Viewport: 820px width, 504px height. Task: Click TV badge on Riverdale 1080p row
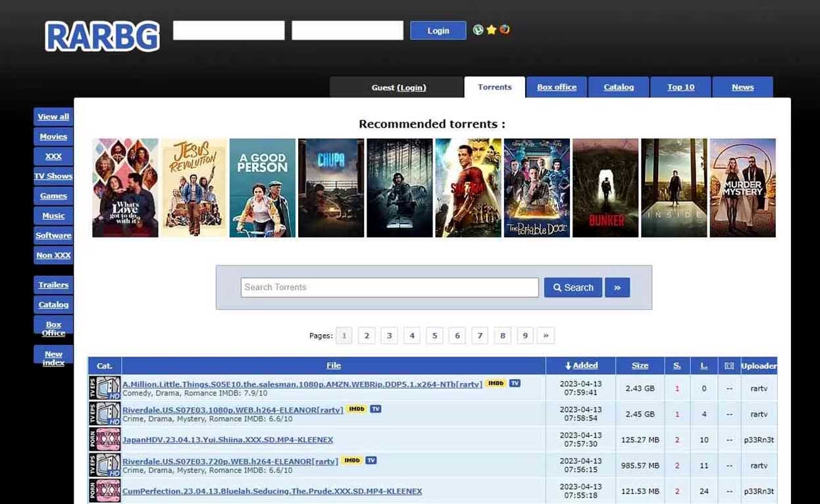pyautogui.click(x=376, y=409)
